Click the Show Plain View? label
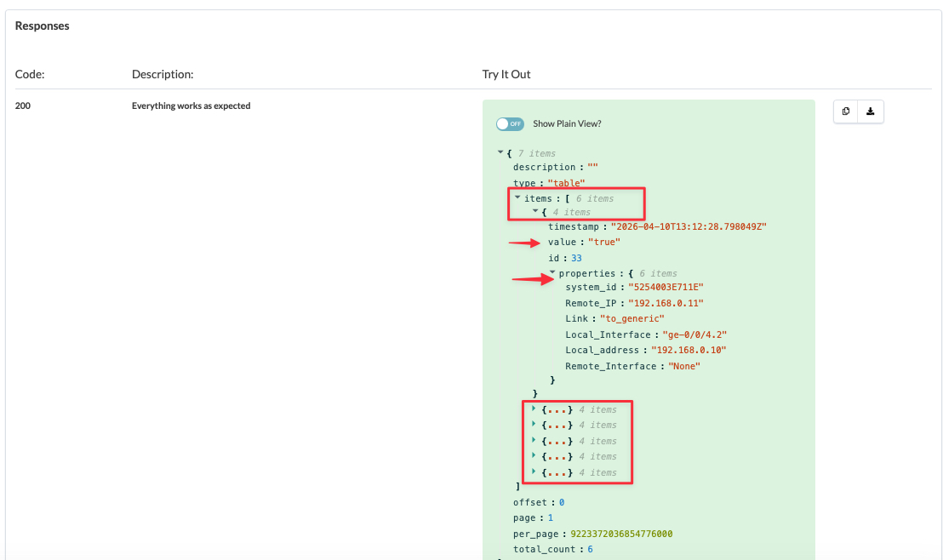The width and height of the screenshot is (943, 560). point(567,124)
